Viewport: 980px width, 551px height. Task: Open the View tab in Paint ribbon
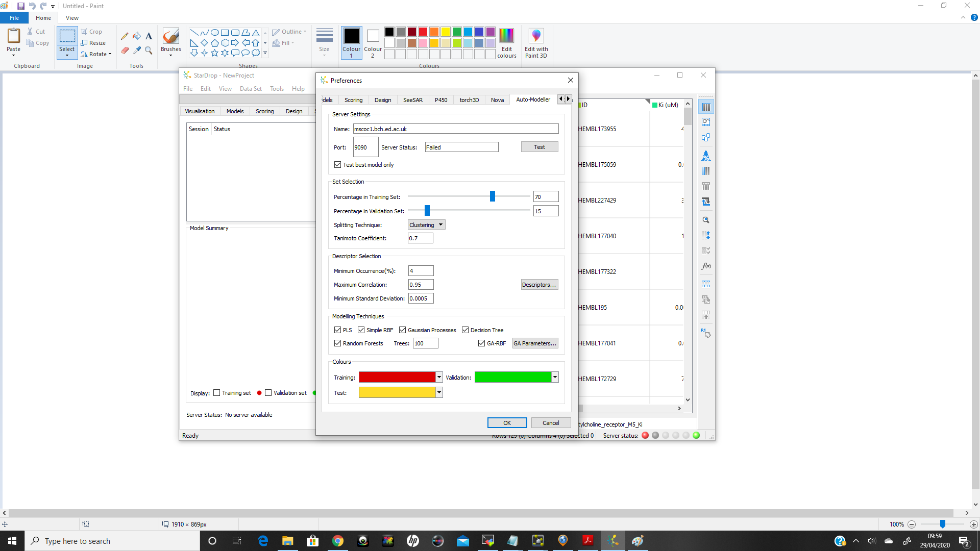(72, 18)
